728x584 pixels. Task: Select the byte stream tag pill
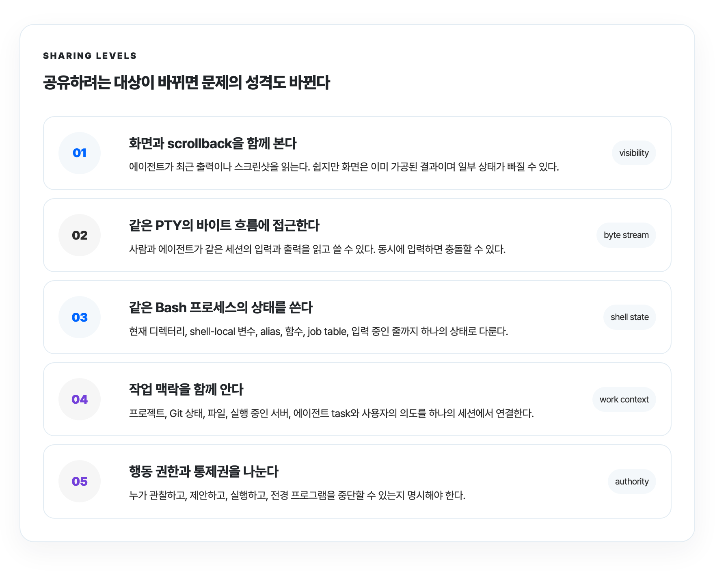(626, 235)
